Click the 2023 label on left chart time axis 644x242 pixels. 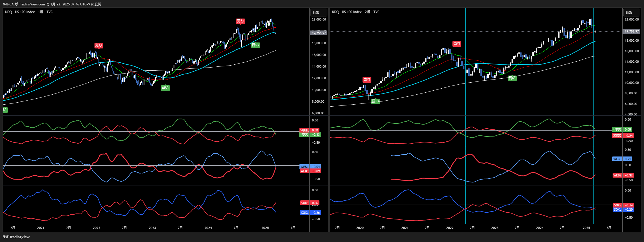click(152, 228)
